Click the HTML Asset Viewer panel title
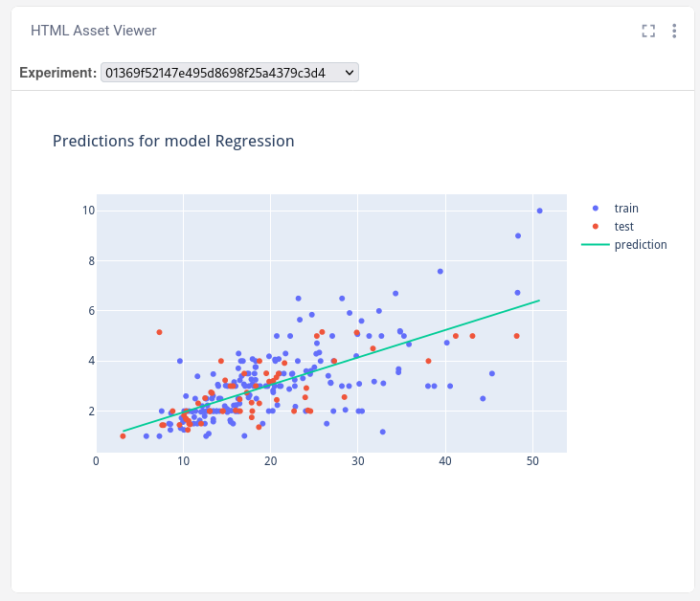Image resolution: width=700 pixels, height=601 pixels. point(94,31)
